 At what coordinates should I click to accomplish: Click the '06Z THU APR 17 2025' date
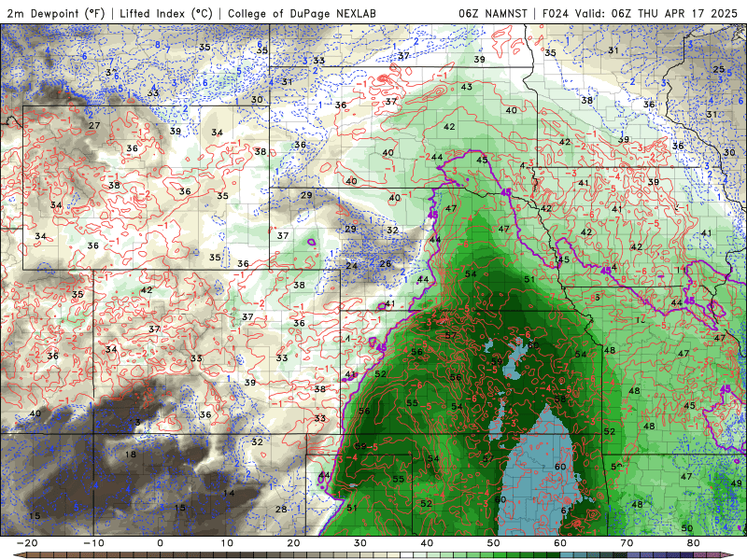674,13
